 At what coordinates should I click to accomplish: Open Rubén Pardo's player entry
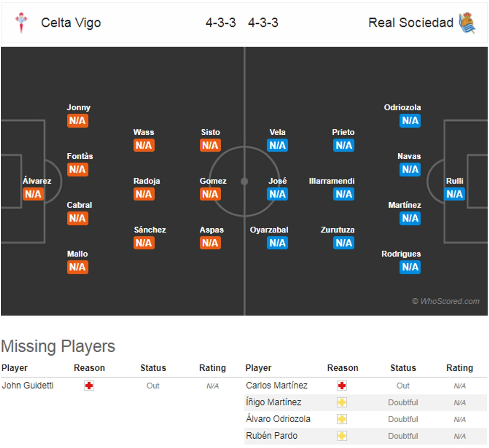(x=272, y=436)
